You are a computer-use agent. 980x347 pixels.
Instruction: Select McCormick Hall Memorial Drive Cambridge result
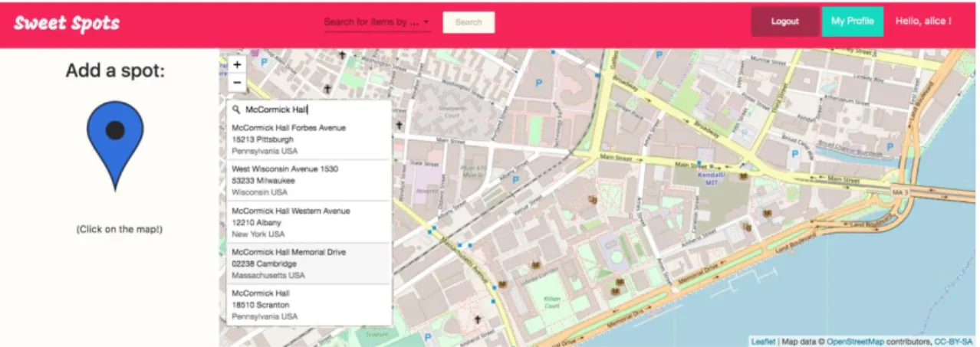click(x=309, y=264)
